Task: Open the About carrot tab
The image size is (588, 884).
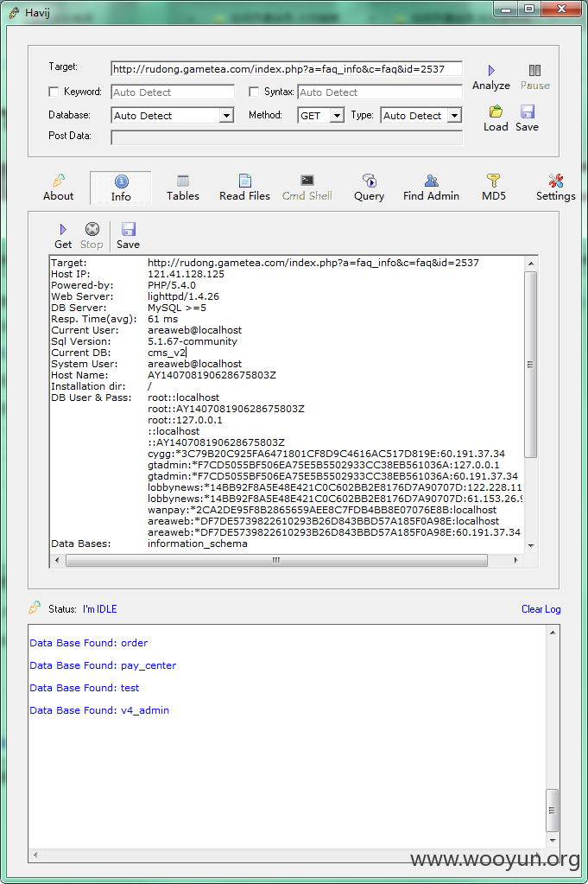Action: tap(59, 181)
